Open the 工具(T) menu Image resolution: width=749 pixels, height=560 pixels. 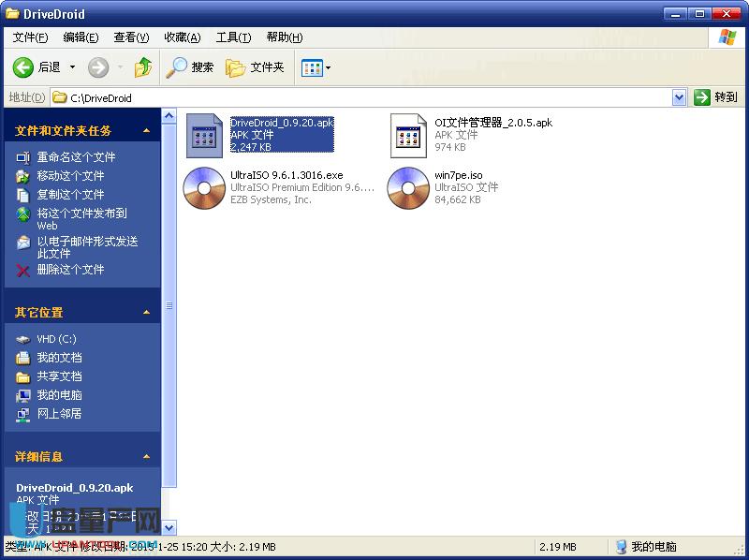[x=233, y=37]
